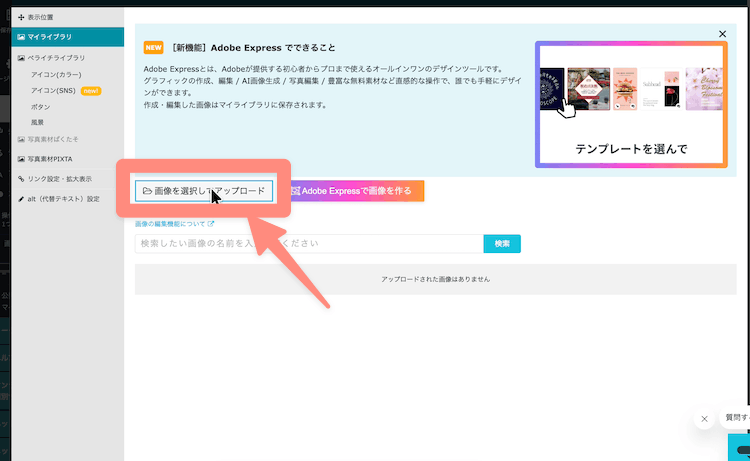This screenshot has width=750, height=461.
Task: Click the pencil icon beside alt設定
Action: click(21, 199)
